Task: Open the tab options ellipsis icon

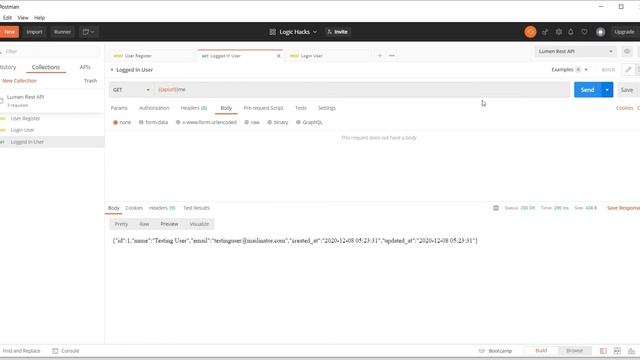Action: pyautogui.click(x=392, y=56)
